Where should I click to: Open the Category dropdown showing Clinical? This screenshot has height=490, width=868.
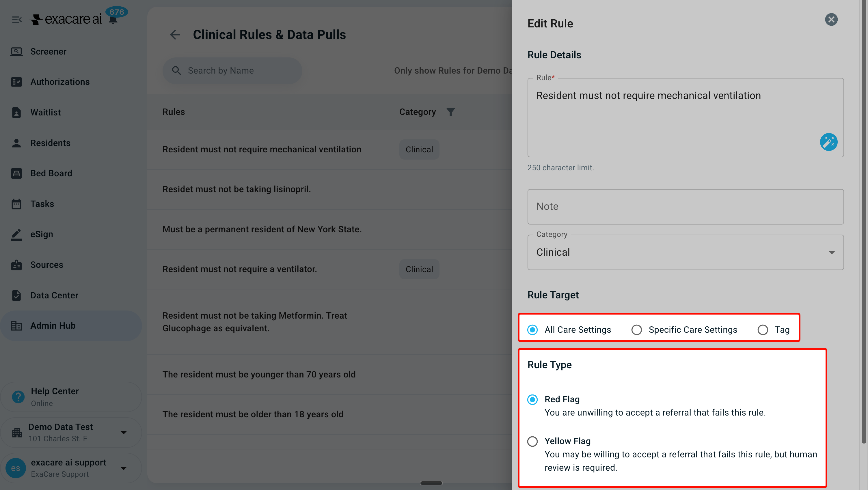[x=685, y=252]
